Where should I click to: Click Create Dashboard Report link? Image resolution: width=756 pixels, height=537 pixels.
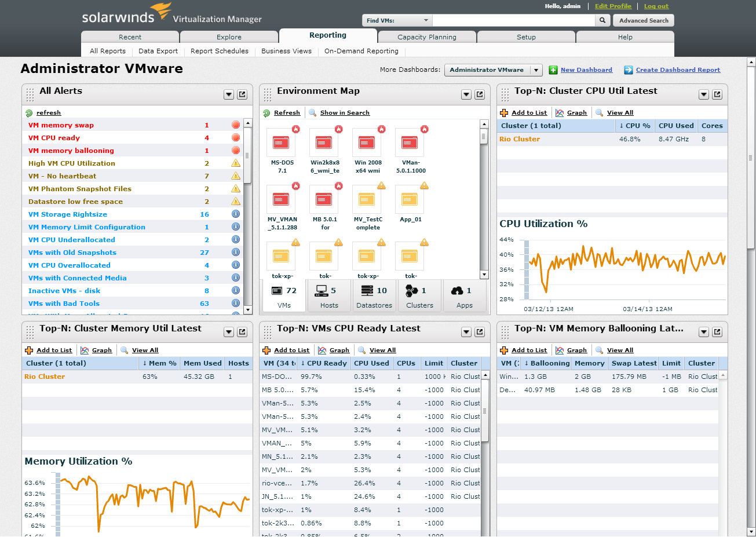[678, 70]
